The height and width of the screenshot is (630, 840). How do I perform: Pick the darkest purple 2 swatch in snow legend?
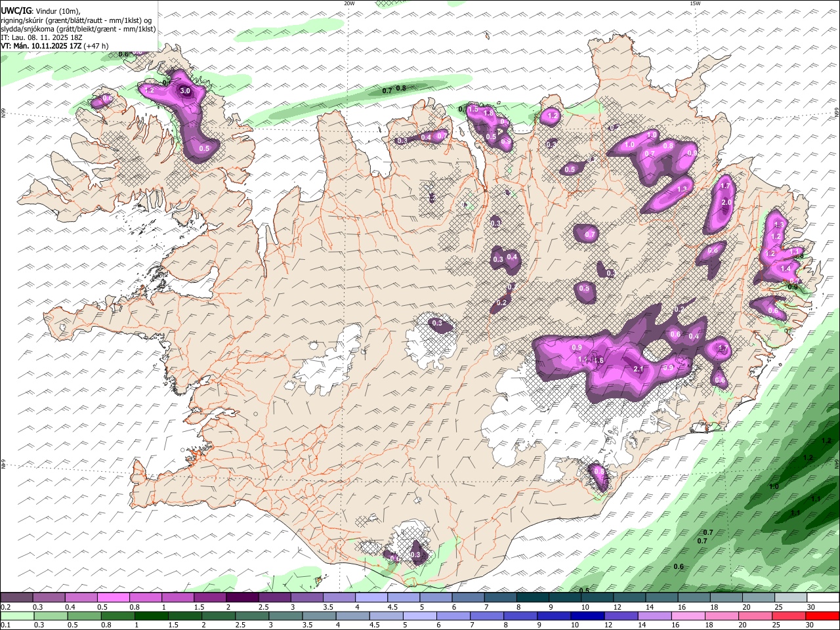(x=242, y=598)
